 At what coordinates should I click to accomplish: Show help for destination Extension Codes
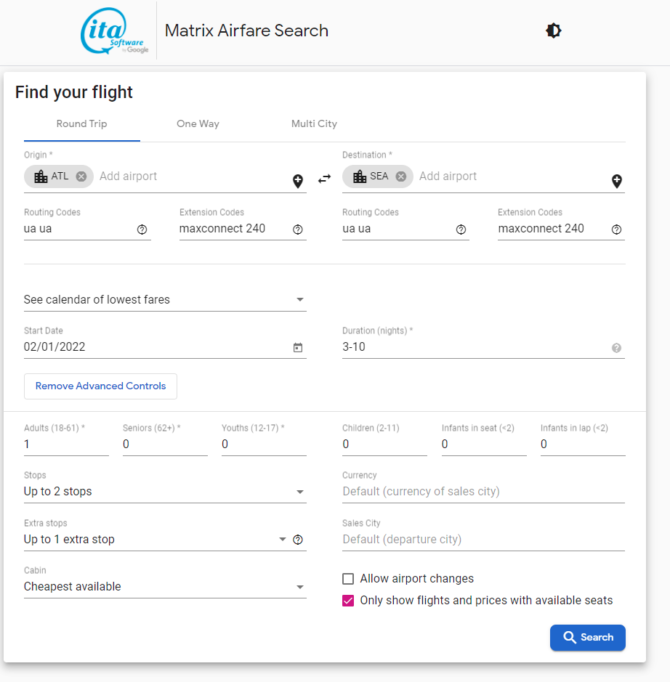(616, 229)
